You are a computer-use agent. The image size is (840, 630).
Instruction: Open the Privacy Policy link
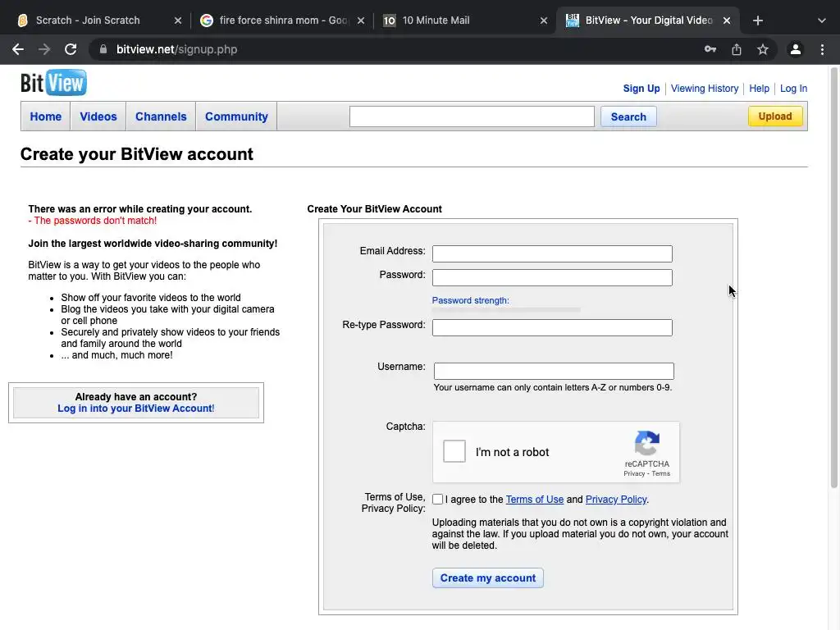[x=616, y=500]
